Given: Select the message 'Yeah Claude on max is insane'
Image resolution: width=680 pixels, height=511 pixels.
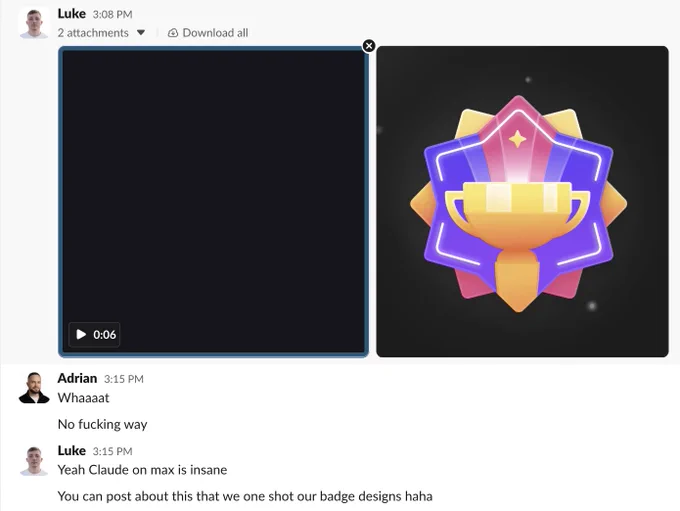Looking at the screenshot, I should coord(142,470).
